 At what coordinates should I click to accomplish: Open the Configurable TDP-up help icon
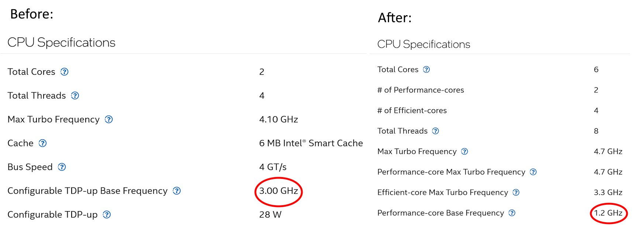[x=107, y=214]
